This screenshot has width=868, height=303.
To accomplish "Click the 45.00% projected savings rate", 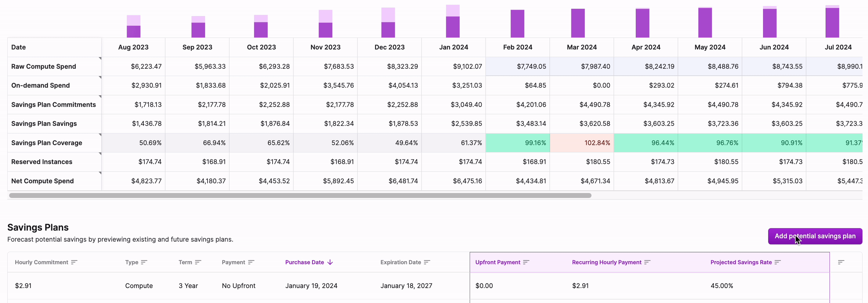I will pyautogui.click(x=722, y=286).
